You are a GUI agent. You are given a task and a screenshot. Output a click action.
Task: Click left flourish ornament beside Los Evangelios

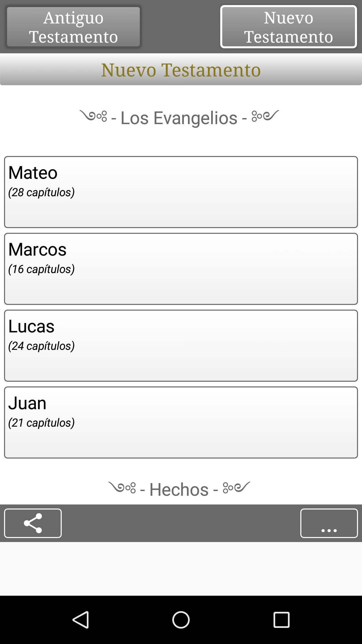[x=94, y=116]
